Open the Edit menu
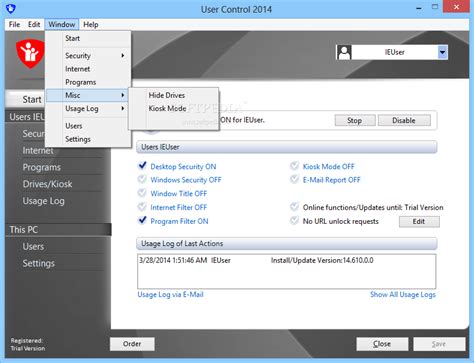This screenshot has height=363, width=474. [x=34, y=25]
